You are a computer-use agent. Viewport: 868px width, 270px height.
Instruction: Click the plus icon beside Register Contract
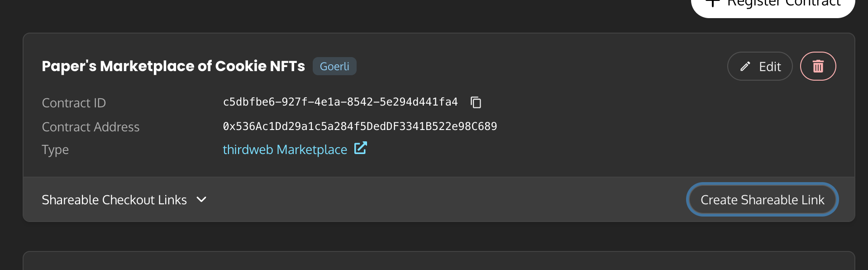(x=713, y=3)
